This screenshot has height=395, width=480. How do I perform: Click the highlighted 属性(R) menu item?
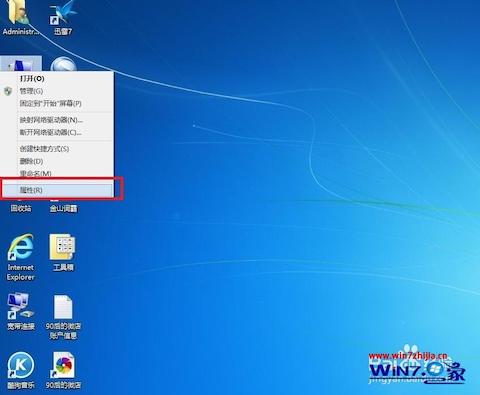57,190
